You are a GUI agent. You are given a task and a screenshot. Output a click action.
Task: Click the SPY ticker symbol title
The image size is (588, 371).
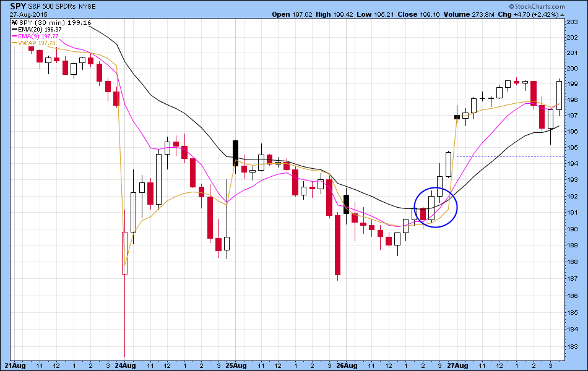17,6
